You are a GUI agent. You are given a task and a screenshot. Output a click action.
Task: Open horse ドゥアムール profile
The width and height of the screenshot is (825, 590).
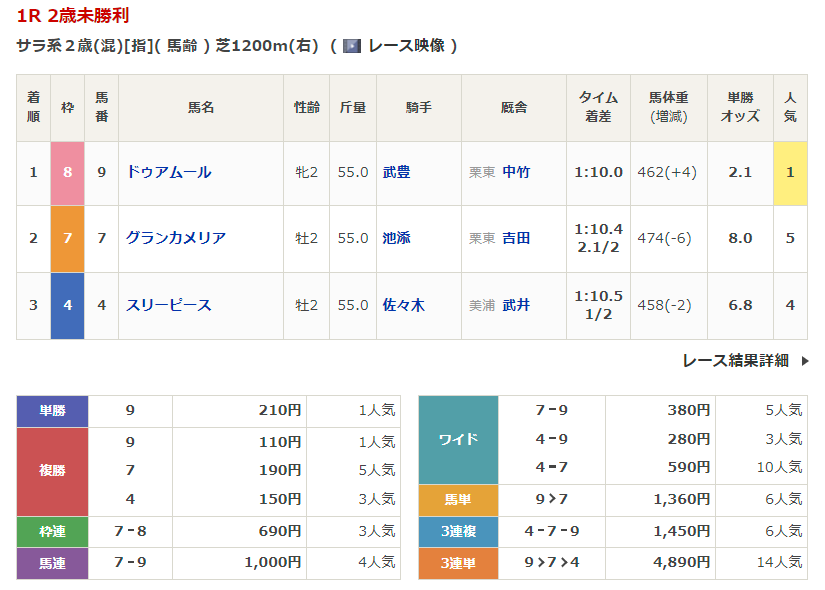tap(168, 172)
